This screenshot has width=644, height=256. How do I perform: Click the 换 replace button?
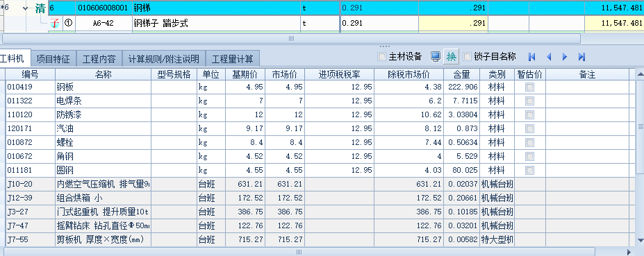click(x=452, y=57)
